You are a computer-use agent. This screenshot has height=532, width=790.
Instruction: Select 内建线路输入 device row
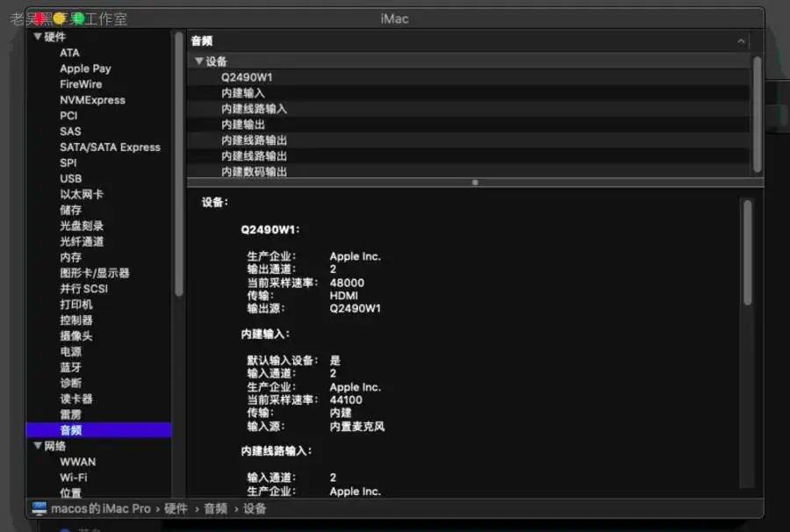469,108
